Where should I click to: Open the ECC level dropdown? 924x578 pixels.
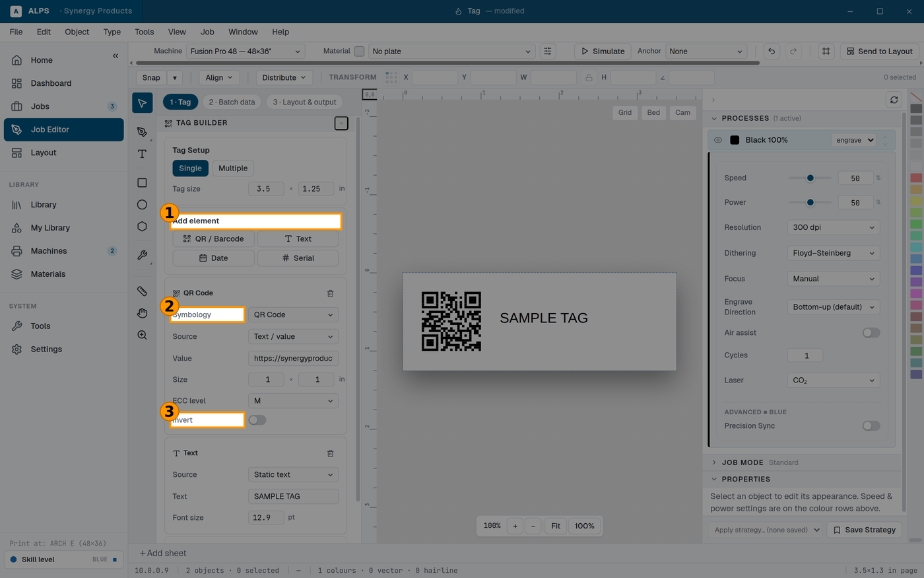click(293, 401)
